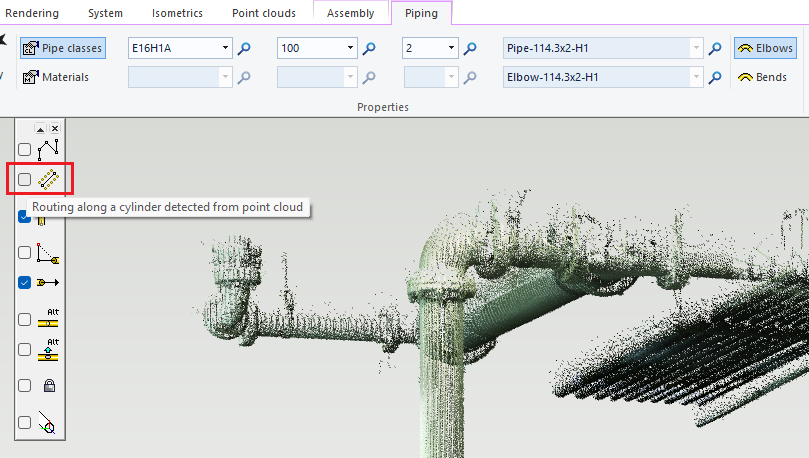The height and width of the screenshot is (458, 809).
Task: Enable the cylinder routing checkbox
Action: 25,180
